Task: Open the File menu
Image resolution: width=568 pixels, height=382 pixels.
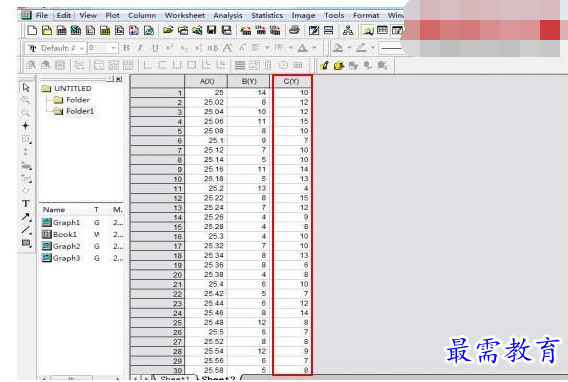Action: pyautogui.click(x=42, y=15)
